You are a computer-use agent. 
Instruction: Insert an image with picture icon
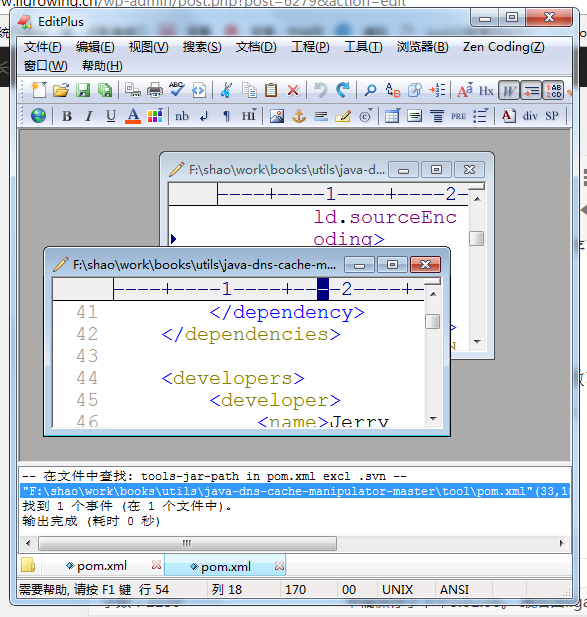(277, 116)
